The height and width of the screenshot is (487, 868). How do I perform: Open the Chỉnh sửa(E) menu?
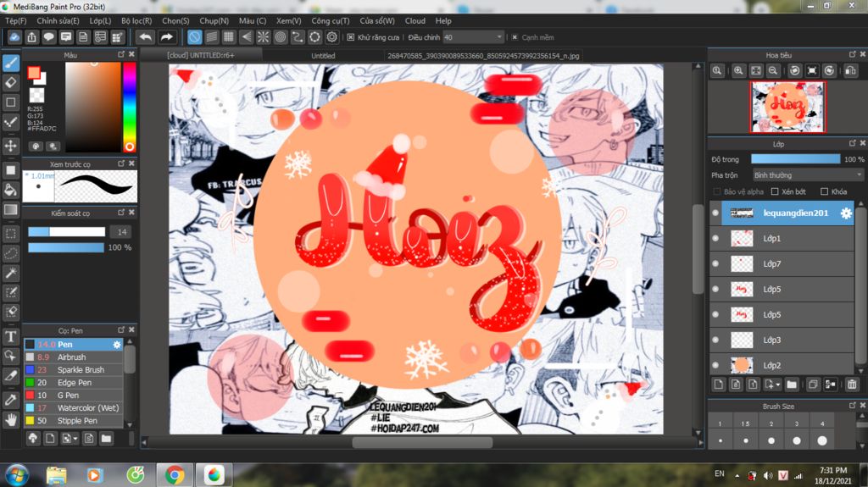point(58,20)
